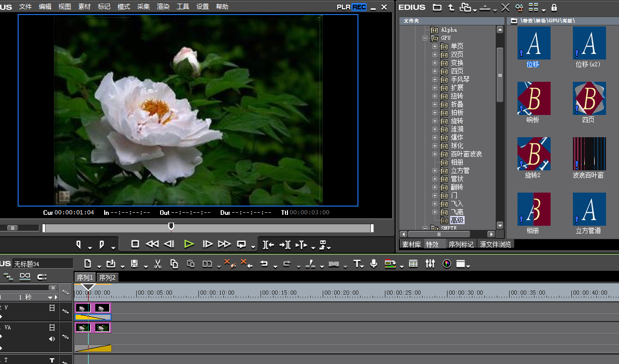The height and width of the screenshot is (364, 619).
Task: Click the save project floppy icon
Action: click(134, 264)
